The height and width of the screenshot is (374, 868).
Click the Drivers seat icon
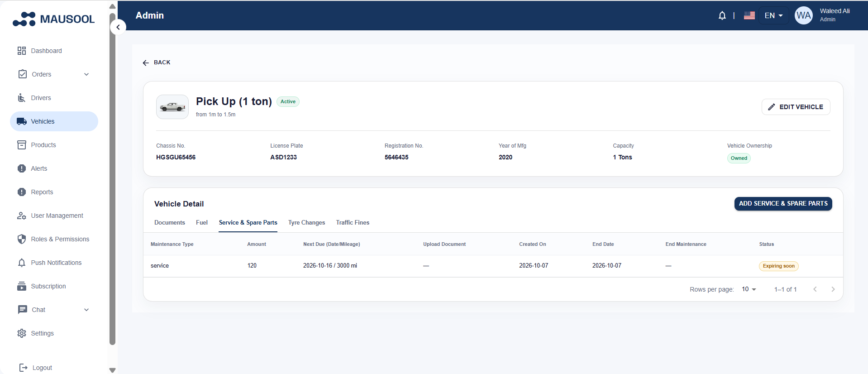(22, 98)
